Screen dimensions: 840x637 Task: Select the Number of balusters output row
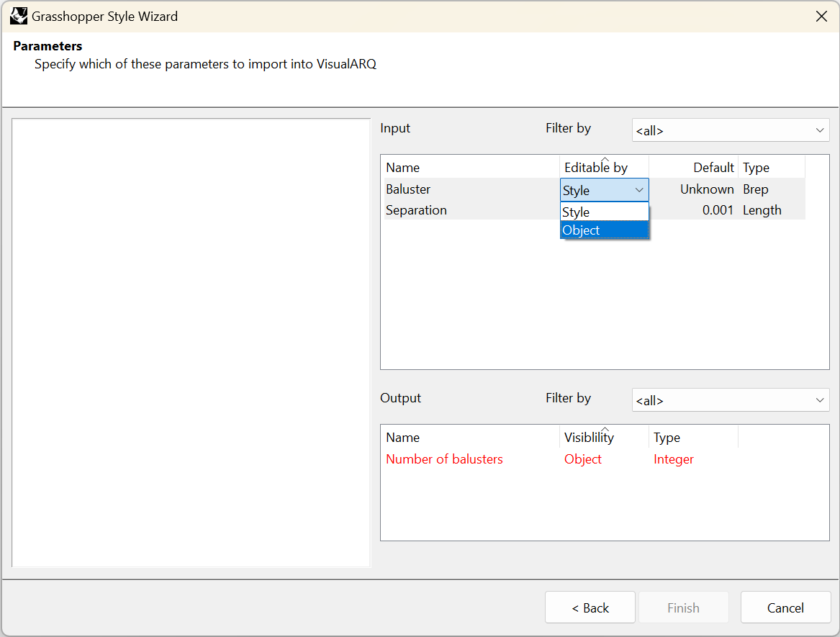coord(444,459)
